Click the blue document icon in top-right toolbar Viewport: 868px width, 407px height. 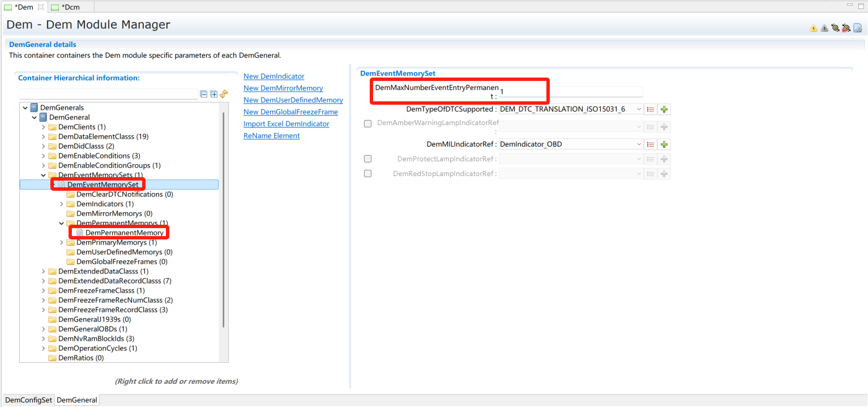coord(857,28)
